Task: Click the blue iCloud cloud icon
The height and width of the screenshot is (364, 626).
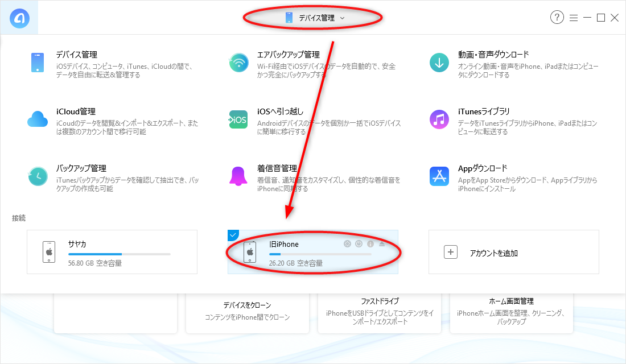Action: [x=38, y=119]
